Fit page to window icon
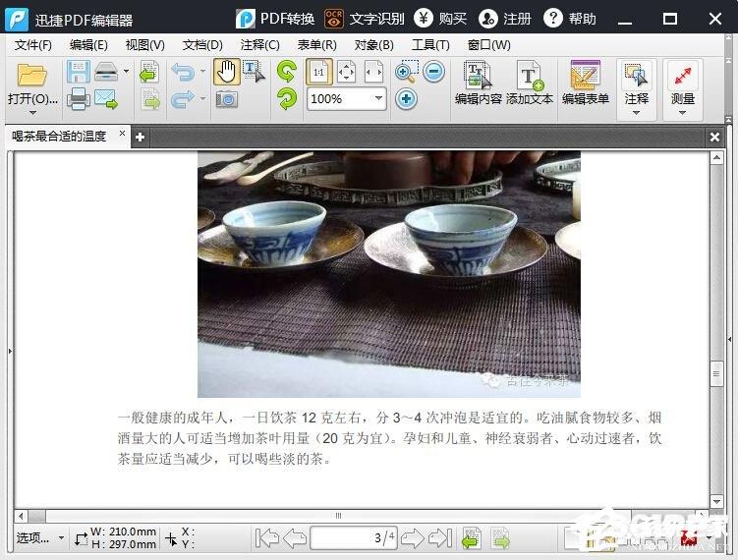738x560 pixels. (x=347, y=72)
